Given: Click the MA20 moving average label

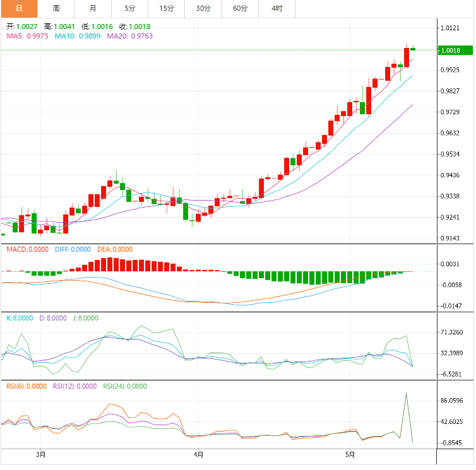Looking at the screenshot, I should [129, 37].
